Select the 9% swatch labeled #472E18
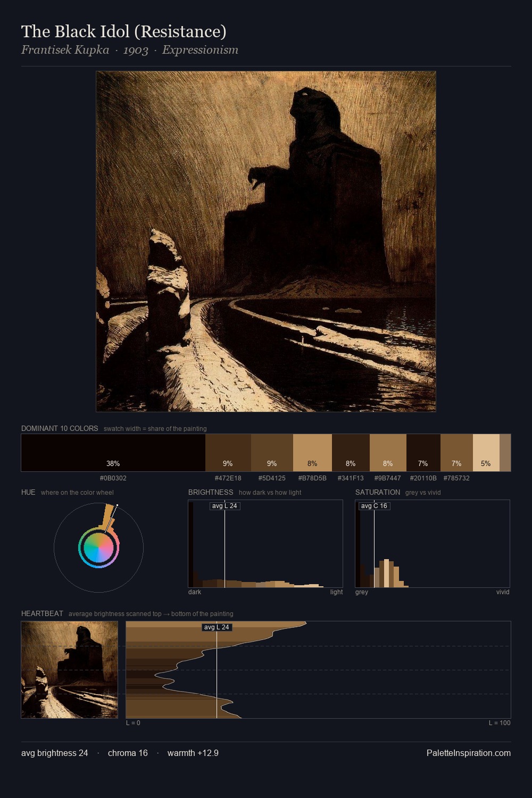The width and height of the screenshot is (532, 798). [228, 453]
